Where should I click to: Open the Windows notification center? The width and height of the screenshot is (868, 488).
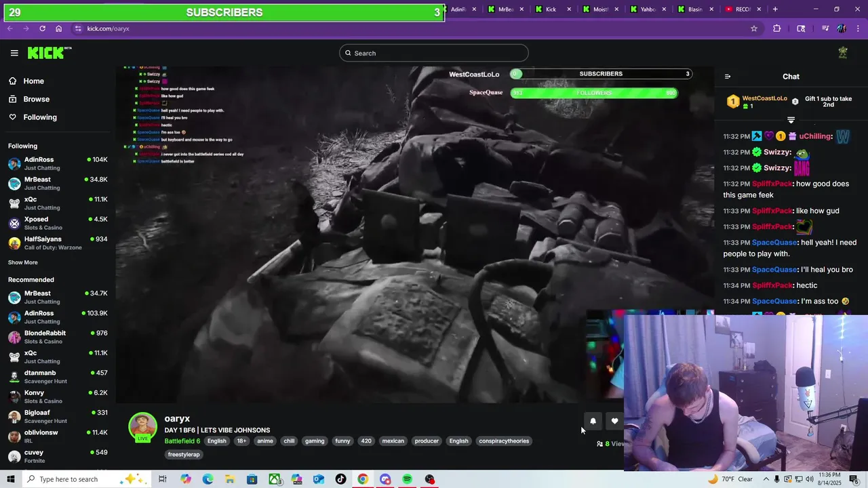tap(854, 479)
